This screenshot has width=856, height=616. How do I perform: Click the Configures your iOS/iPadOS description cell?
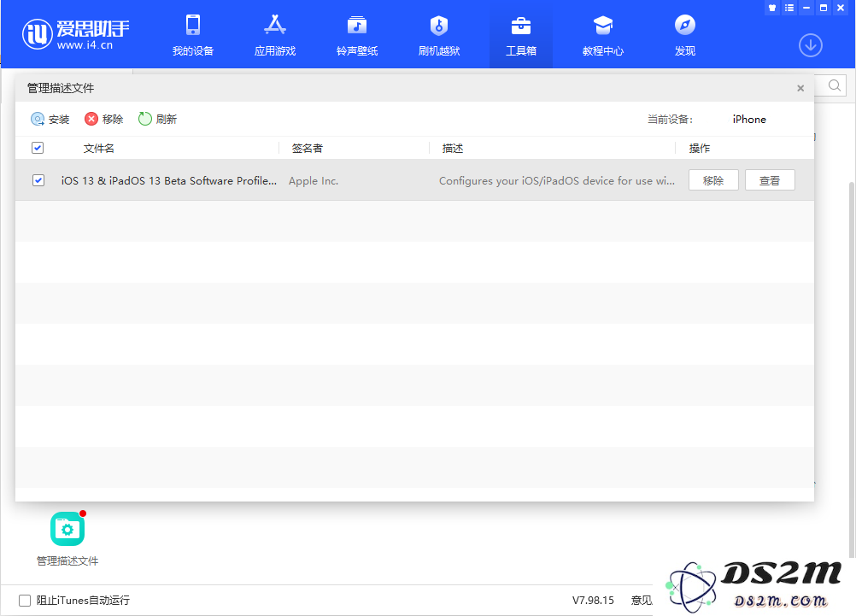click(x=557, y=181)
